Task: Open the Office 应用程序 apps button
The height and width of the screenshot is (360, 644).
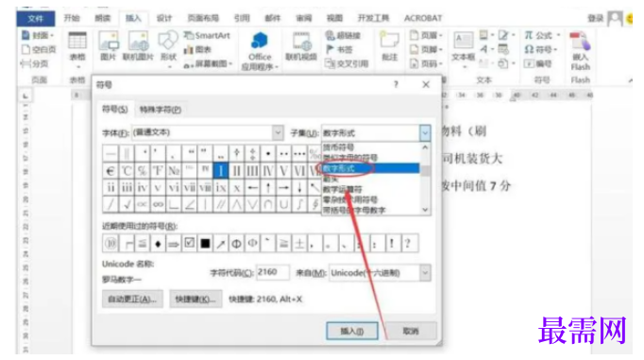Action: click(x=260, y=51)
